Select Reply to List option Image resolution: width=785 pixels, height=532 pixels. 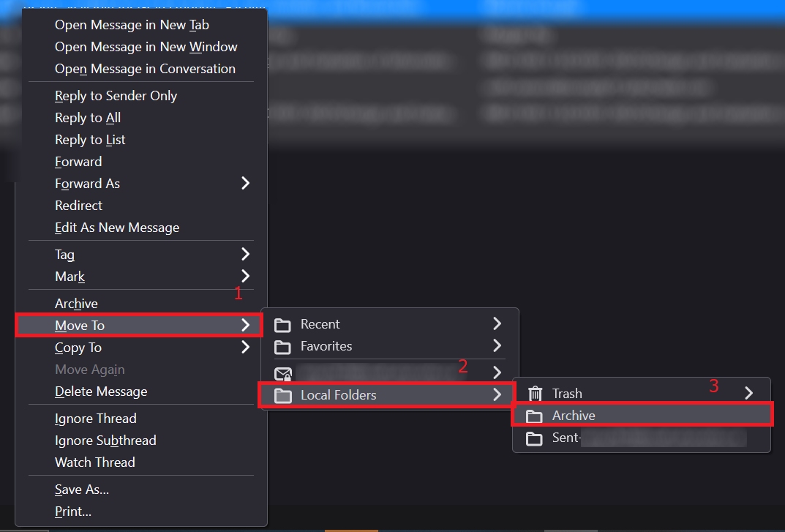click(x=141, y=140)
